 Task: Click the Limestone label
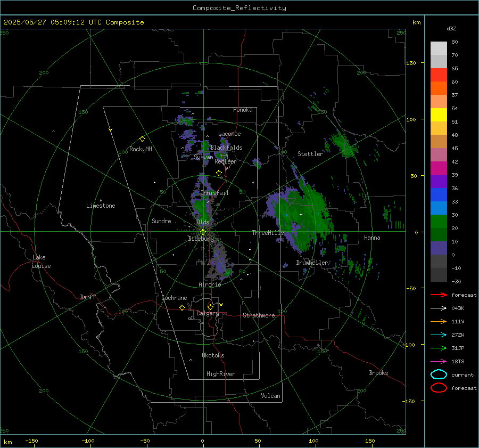[x=101, y=206]
